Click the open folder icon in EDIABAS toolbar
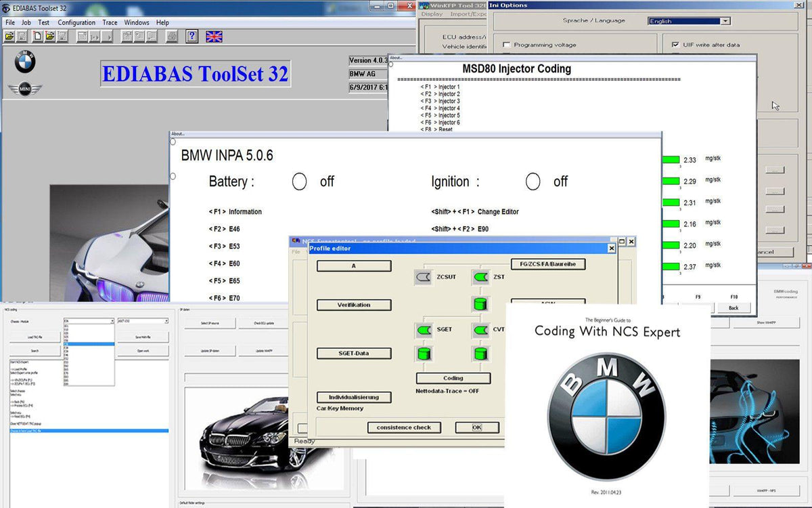 point(10,37)
